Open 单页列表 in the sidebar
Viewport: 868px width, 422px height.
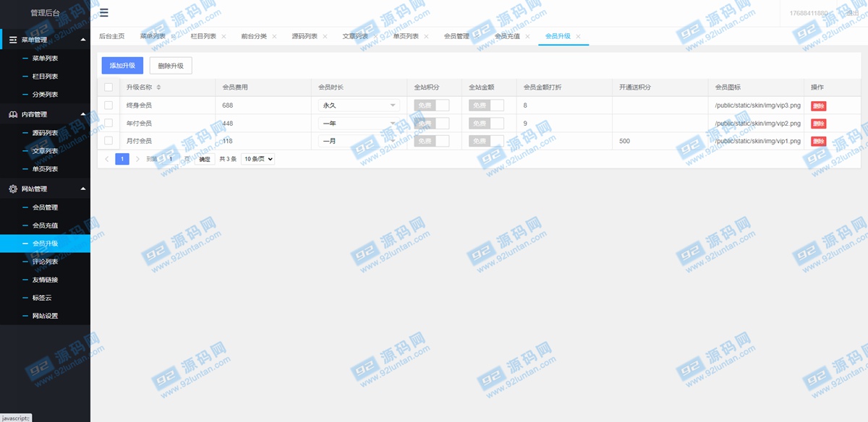[x=45, y=169]
